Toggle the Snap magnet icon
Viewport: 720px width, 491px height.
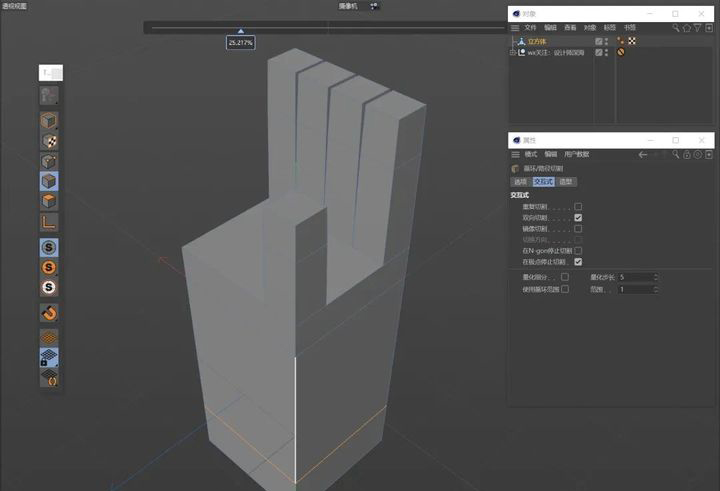[49, 313]
